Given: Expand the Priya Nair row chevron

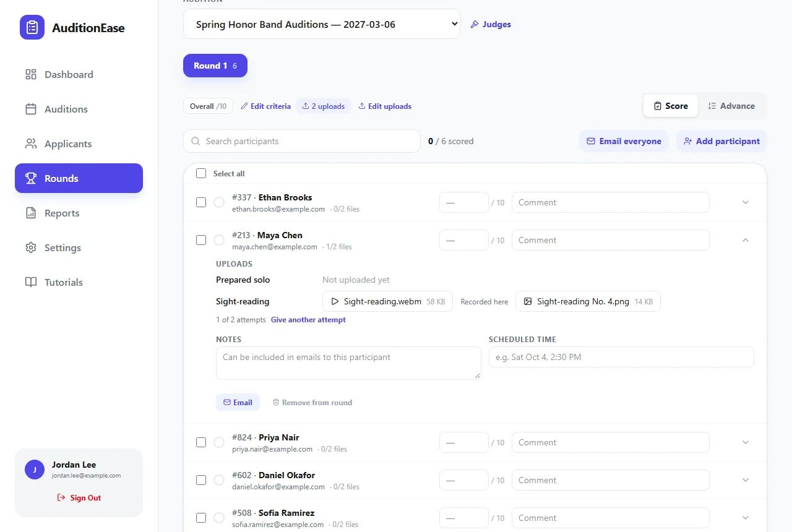Looking at the screenshot, I should 746,442.
